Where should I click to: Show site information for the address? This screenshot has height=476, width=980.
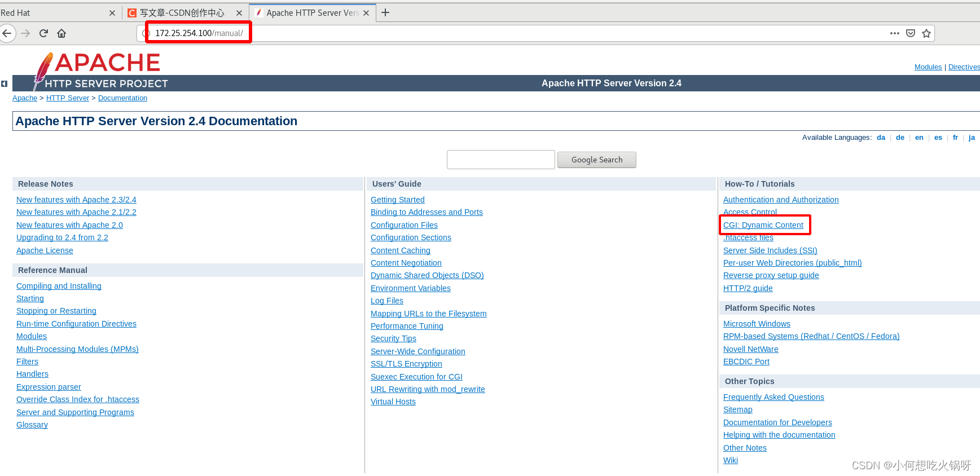pos(146,33)
